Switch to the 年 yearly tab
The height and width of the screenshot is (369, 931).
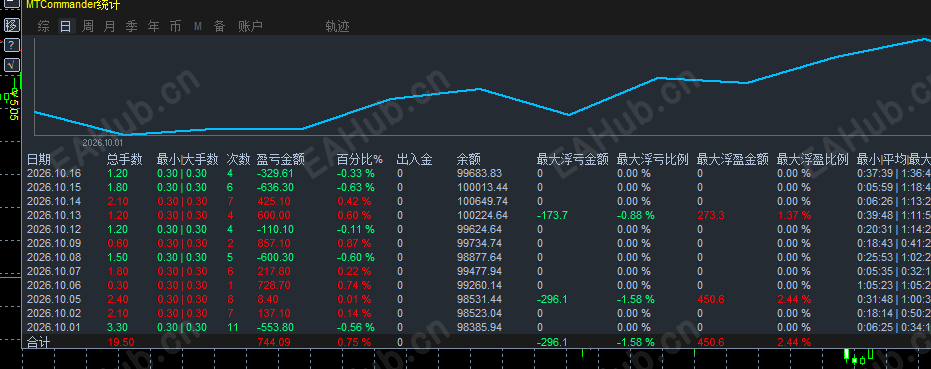click(153, 26)
